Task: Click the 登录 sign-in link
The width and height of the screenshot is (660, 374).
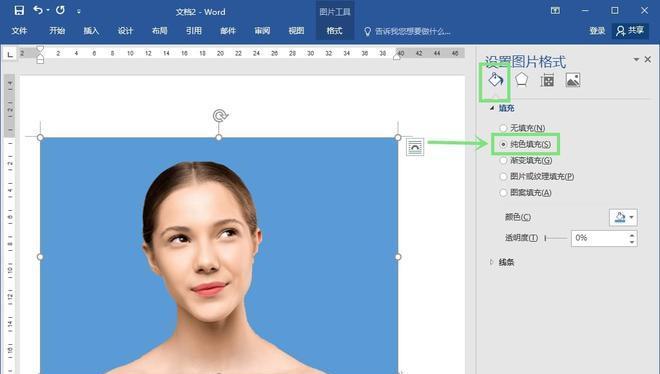Action: point(597,31)
